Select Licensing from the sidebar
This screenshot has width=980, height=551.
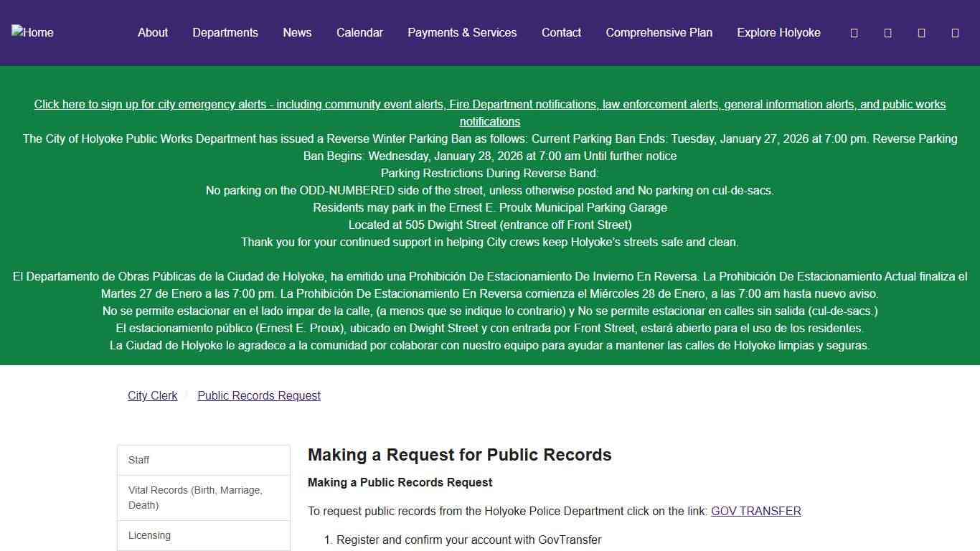[149, 535]
